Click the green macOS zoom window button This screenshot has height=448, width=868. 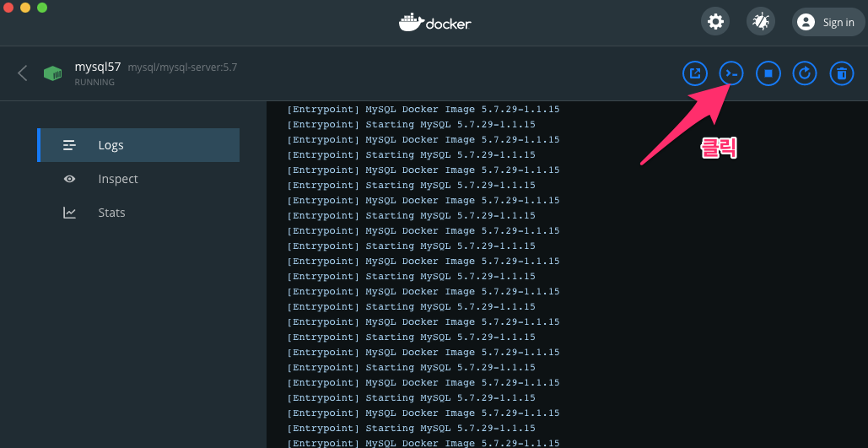(x=42, y=8)
